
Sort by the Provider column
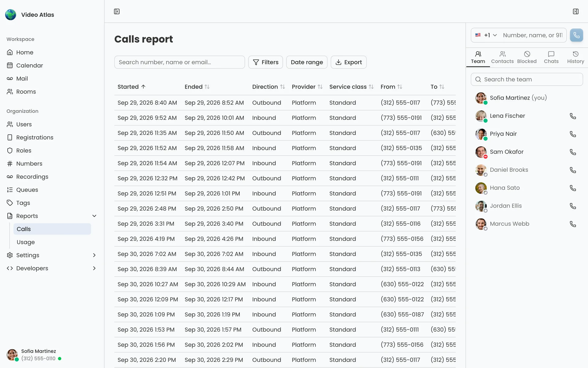[x=307, y=87]
